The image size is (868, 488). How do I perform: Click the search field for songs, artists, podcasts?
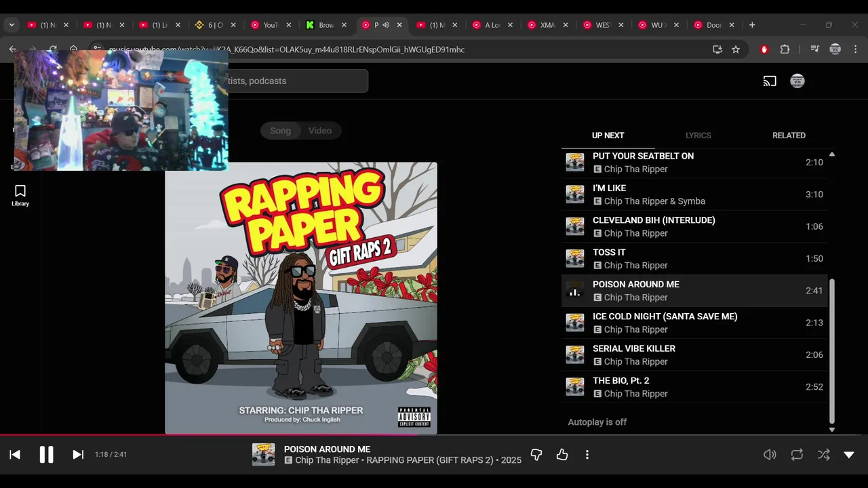click(297, 81)
